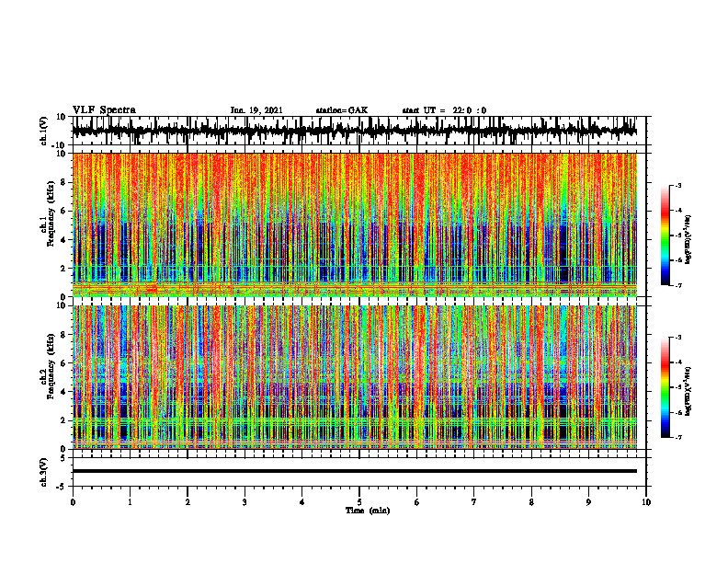Click the "-5" label on ch.1 color bar

click(678, 236)
